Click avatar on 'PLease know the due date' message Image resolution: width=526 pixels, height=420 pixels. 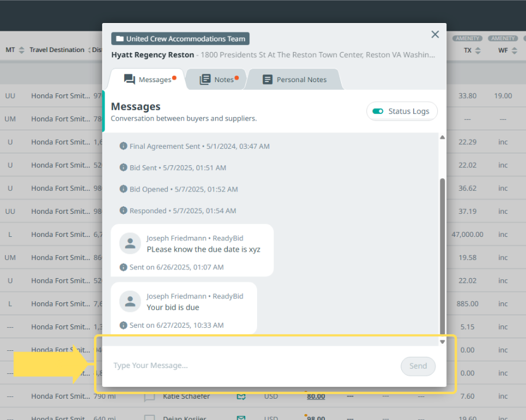(130, 243)
